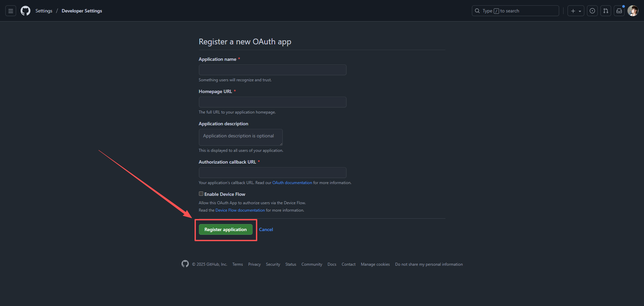This screenshot has height=306, width=644.
Task: Click the Register application button
Action: click(x=225, y=229)
